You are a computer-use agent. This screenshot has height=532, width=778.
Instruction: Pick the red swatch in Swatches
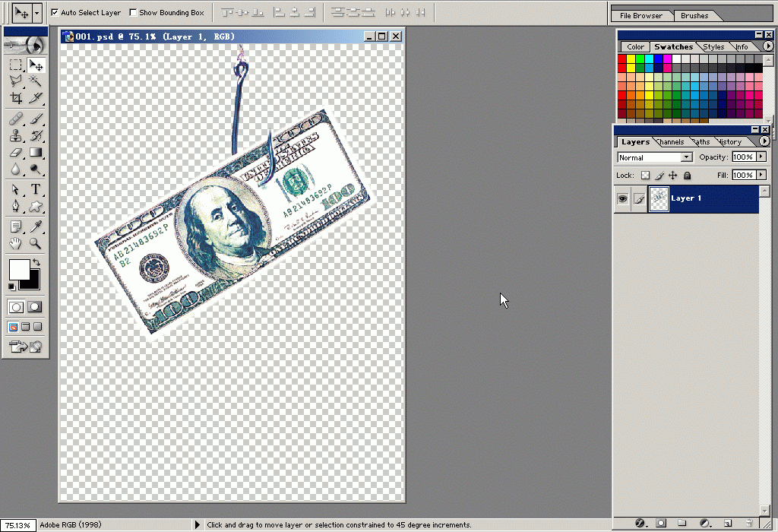pos(621,59)
